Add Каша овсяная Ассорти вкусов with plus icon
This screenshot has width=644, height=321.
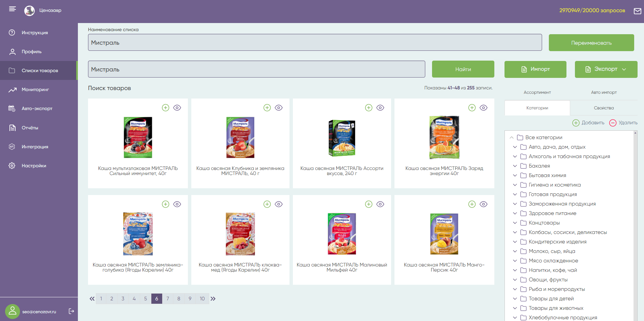(369, 108)
